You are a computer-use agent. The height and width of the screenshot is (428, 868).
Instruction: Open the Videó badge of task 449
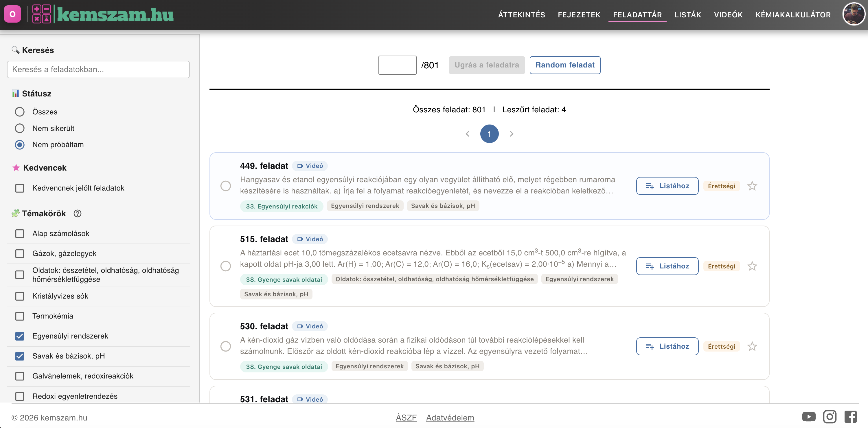coord(310,166)
